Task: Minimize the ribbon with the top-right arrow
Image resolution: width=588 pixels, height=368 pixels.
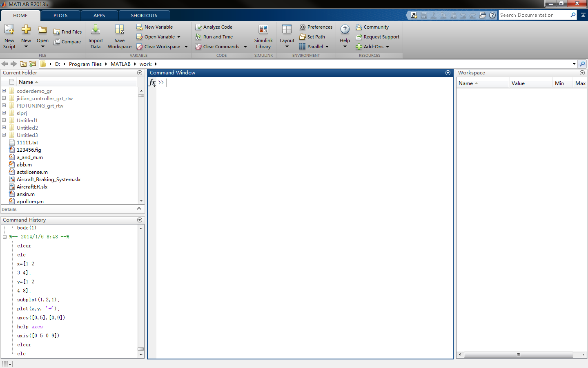Action: pos(583,15)
